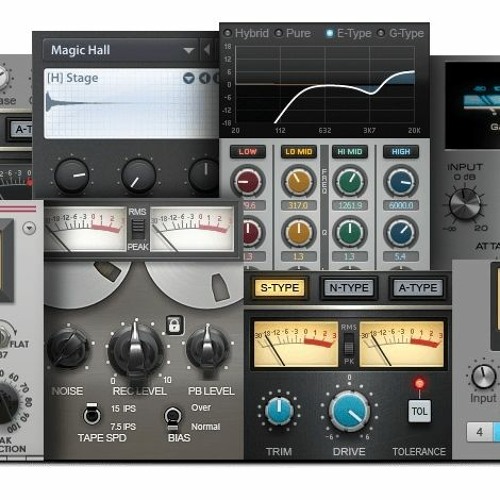
Task: Click the 15 IPS tape speed label
Action: (123, 409)
